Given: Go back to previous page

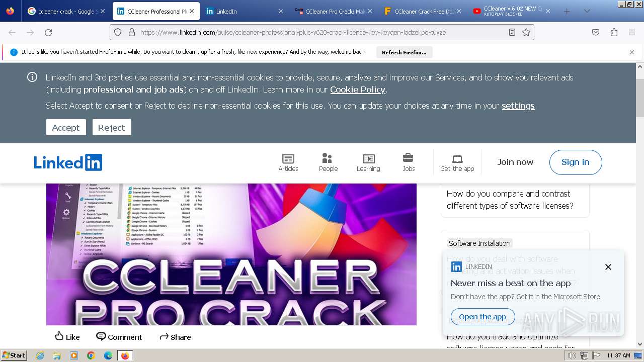Looking at the screenshot, I should (12, 32).
